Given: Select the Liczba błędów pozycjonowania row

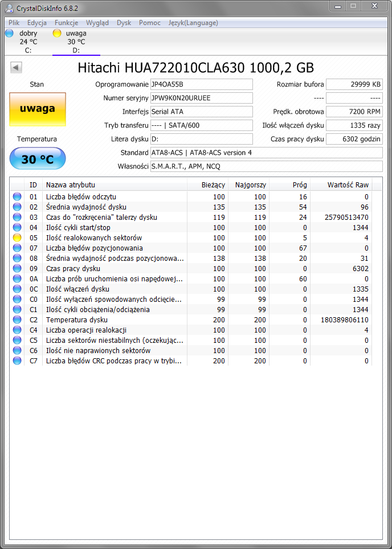Looking at the screenshot, I should click(191, 248).
